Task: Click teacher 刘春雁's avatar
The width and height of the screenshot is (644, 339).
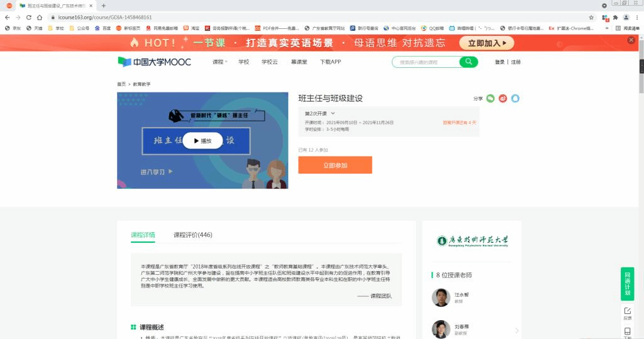Action: point(441,329)
